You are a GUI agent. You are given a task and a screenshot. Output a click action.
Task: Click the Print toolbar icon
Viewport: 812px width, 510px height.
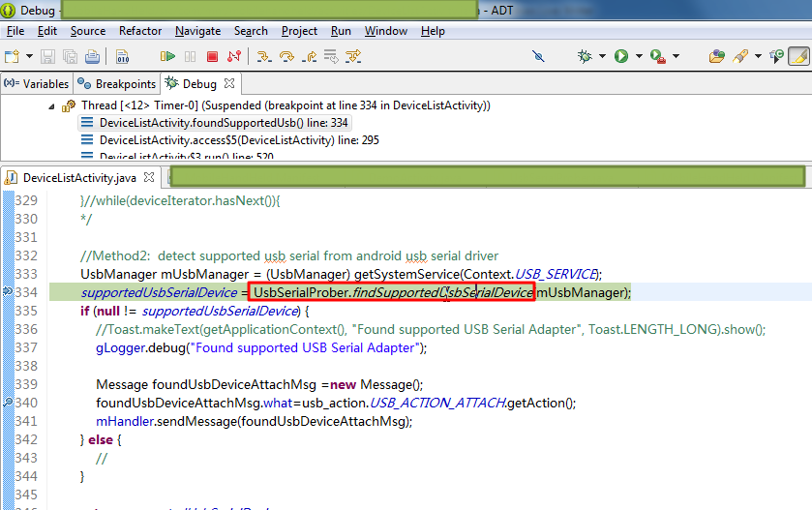92,56
